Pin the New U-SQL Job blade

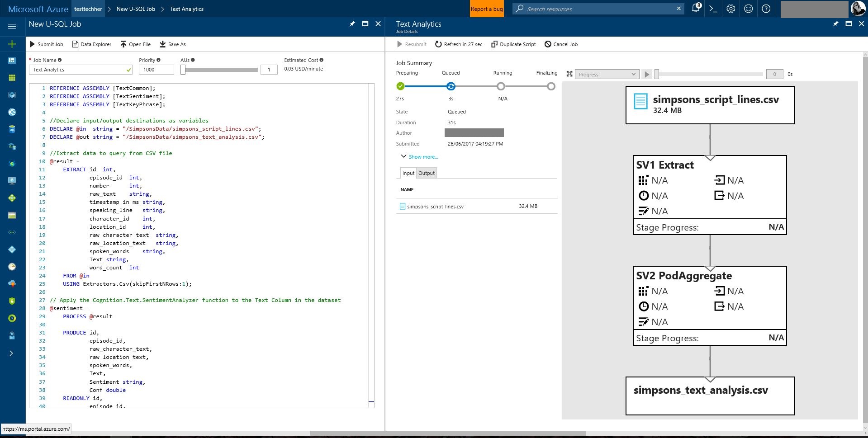pos(352,24)
